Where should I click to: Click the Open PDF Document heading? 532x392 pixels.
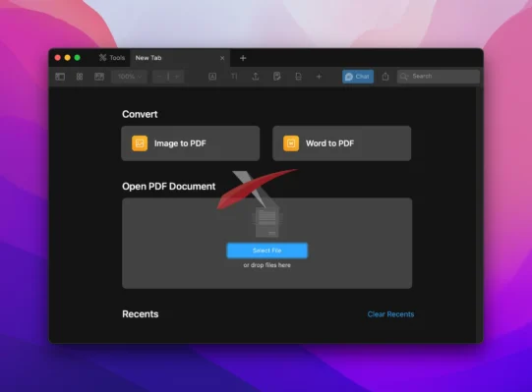[168, 187]
